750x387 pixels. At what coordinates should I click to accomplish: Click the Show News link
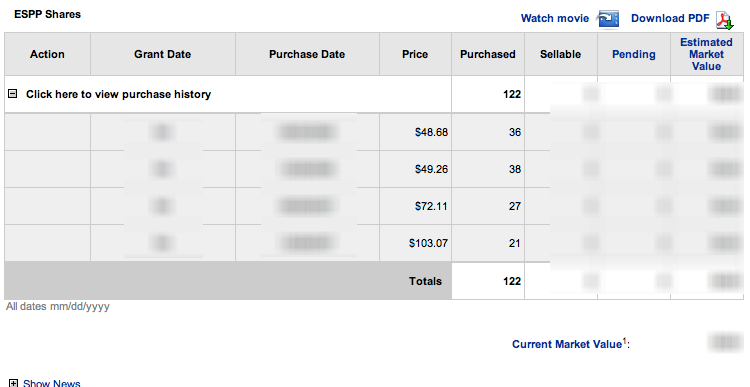point(52,383)
